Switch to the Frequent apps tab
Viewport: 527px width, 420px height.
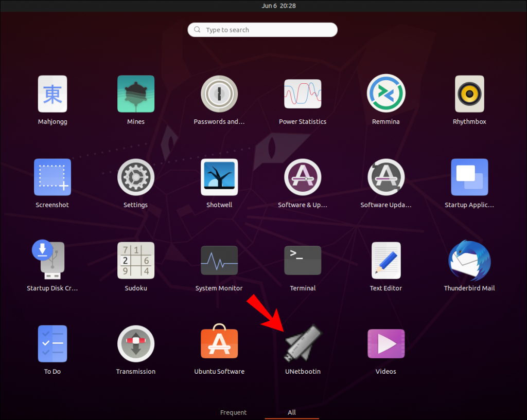(x=234, y=412)
